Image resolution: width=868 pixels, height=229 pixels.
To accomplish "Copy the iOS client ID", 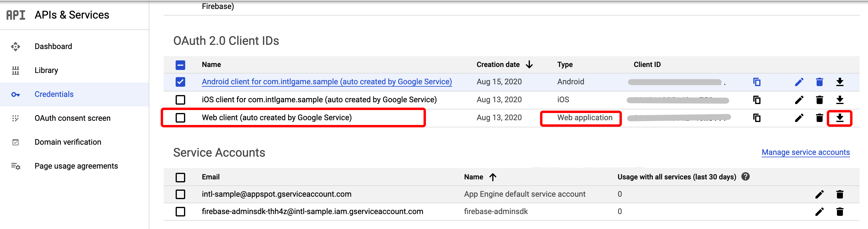I will (757, 100).
